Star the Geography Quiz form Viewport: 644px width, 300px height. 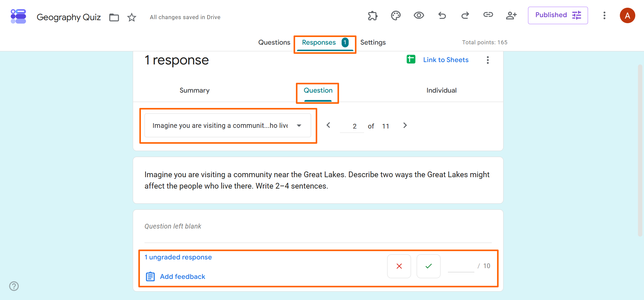pos(132,17)
